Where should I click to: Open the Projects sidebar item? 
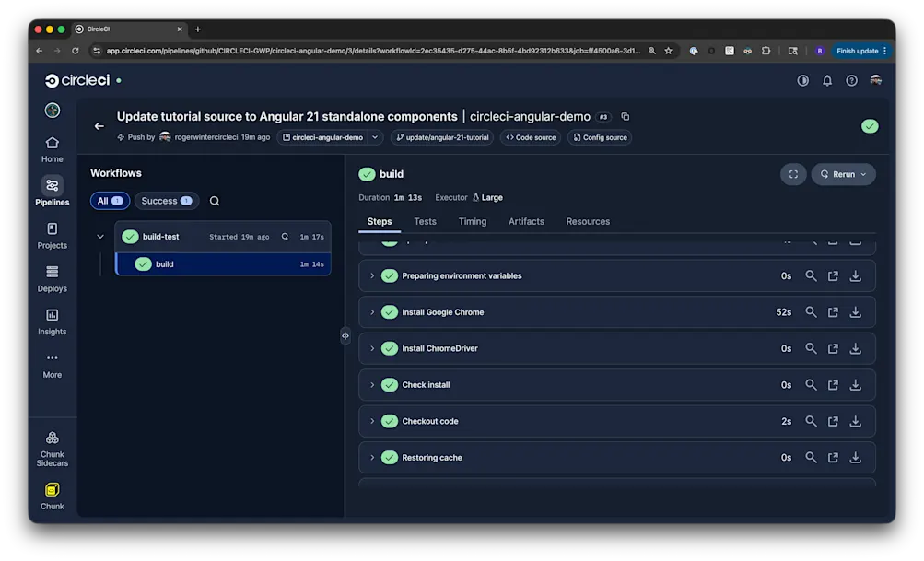tap(52, 236)
